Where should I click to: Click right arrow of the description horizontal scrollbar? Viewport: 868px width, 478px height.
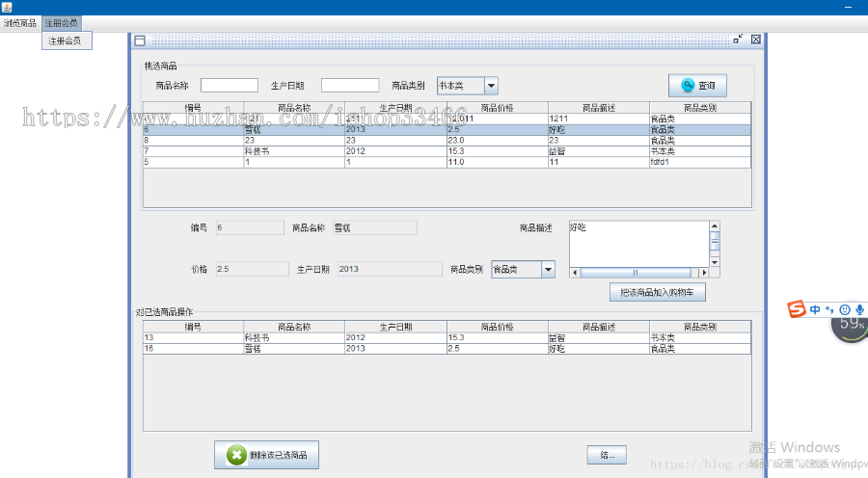point(704,273)
